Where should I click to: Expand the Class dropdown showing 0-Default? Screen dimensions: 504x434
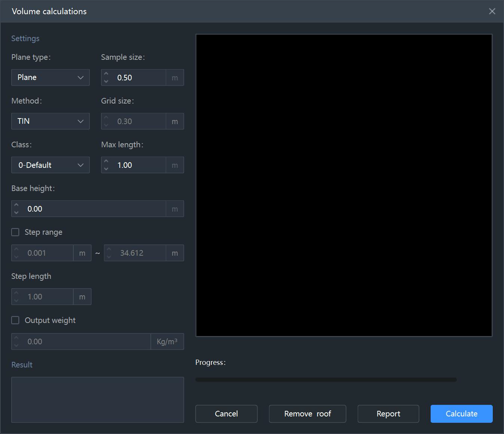[51, 165]
